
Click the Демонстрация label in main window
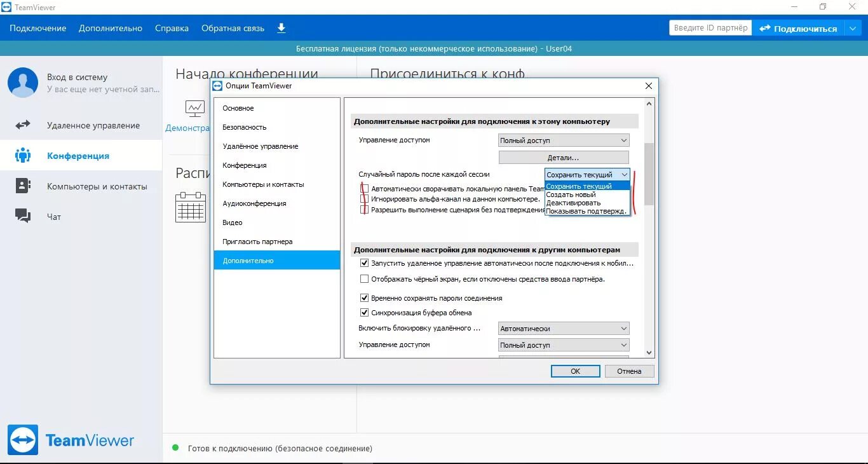(187, 128)
